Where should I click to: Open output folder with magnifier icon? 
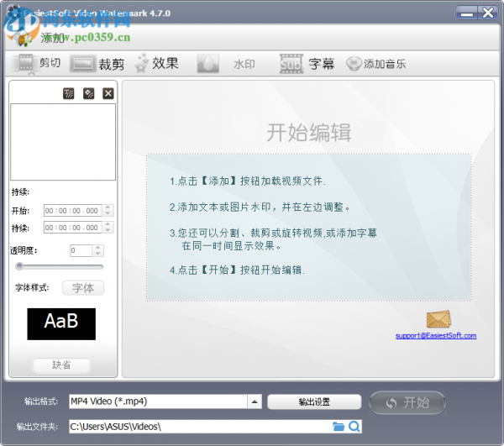pyautogui.click(x=354, y=427)
